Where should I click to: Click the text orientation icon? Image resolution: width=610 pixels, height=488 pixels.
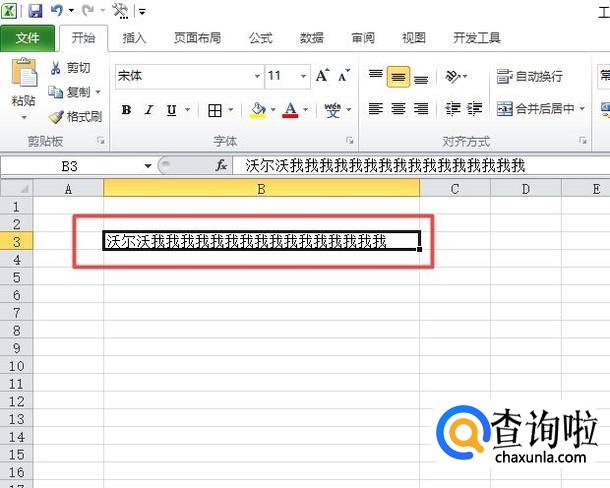(x=453, y=76)
